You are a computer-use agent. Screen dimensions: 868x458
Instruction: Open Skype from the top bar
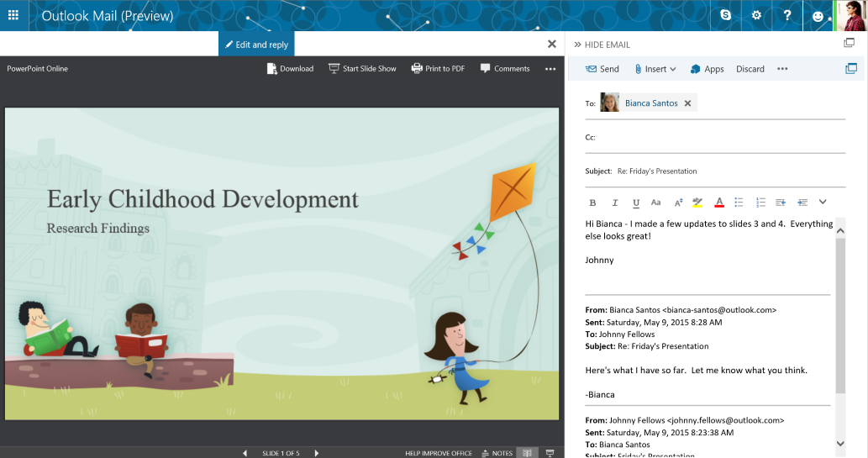(x=726, y=15)
